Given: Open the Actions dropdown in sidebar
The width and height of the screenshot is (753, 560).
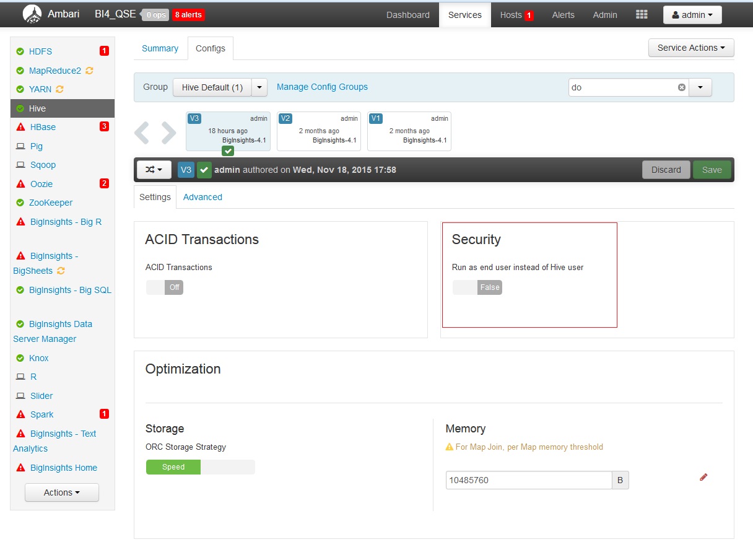Looking at the screenshot, I should point(61,492).
